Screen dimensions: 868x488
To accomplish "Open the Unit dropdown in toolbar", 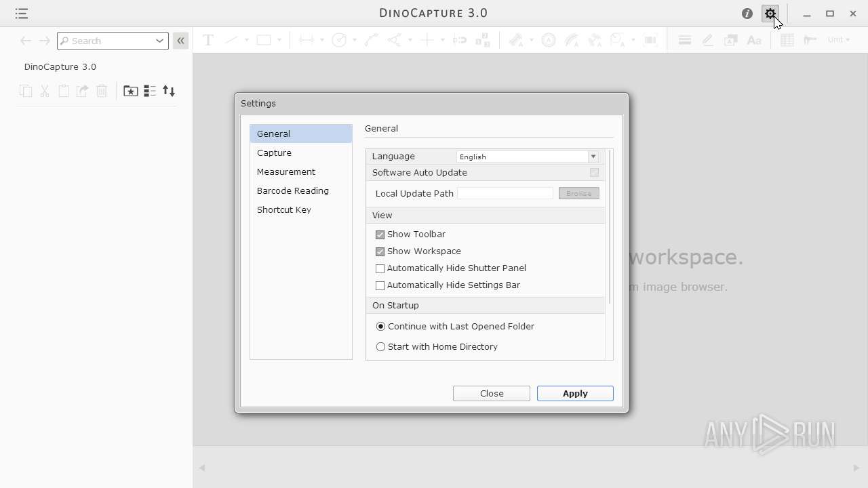I will point(839,40).
